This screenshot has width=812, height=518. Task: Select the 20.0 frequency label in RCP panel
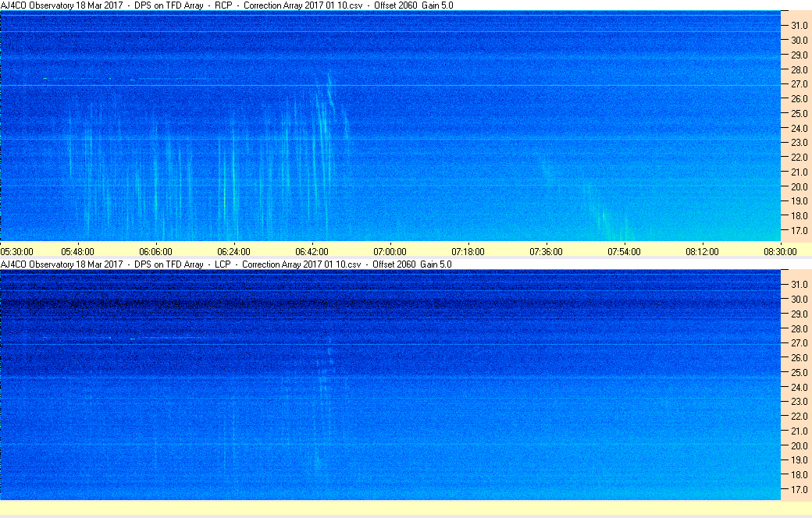799,186
